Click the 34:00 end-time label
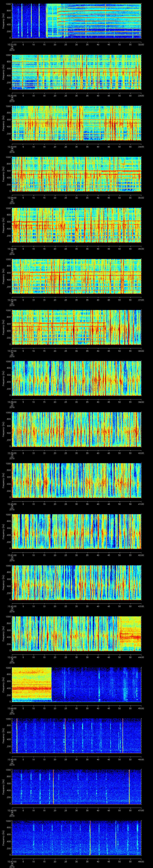The image size is (153, 868). (x=141, y=147)
